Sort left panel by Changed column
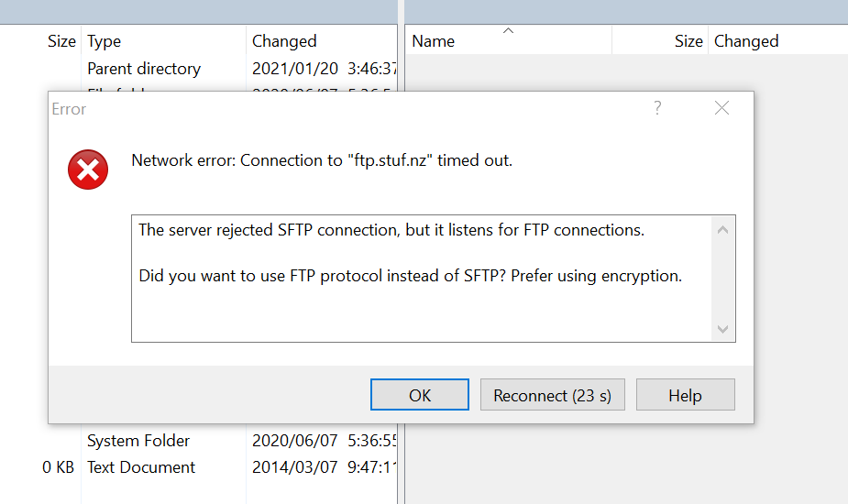 click(x=284, y=41)
